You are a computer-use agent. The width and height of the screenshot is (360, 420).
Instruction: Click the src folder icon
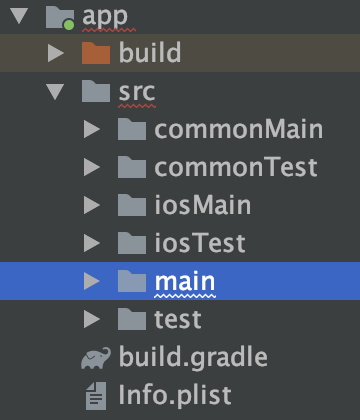point(96,91)
